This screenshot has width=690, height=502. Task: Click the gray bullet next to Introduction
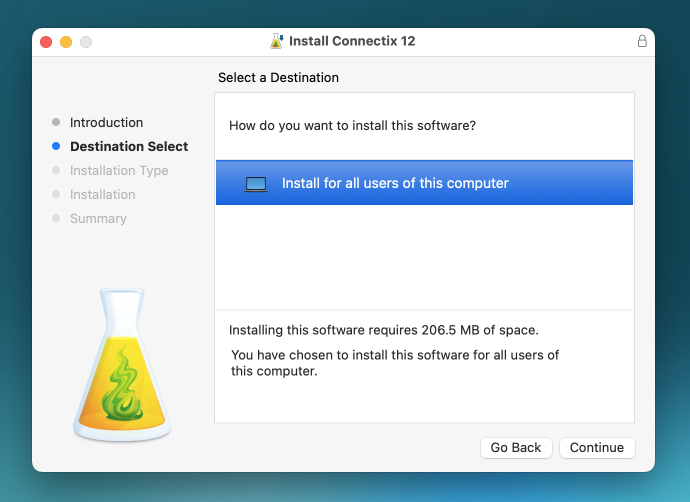click(x=56, y=123)
